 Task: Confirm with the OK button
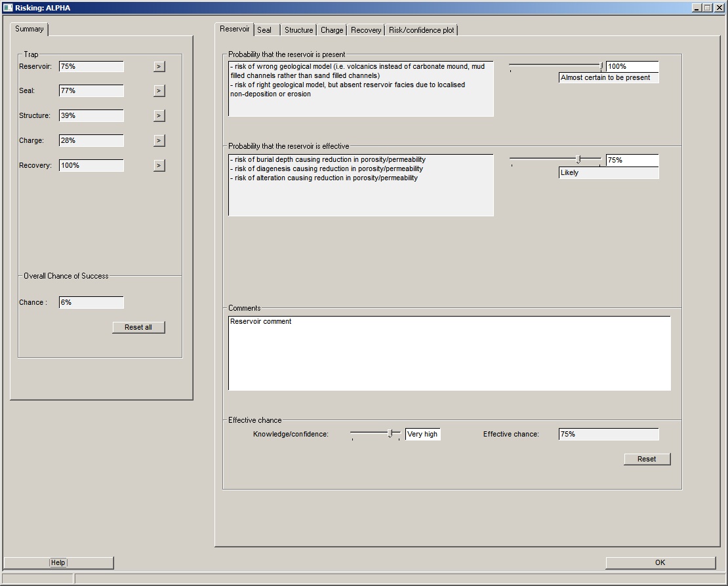click(x=660, y=562)
